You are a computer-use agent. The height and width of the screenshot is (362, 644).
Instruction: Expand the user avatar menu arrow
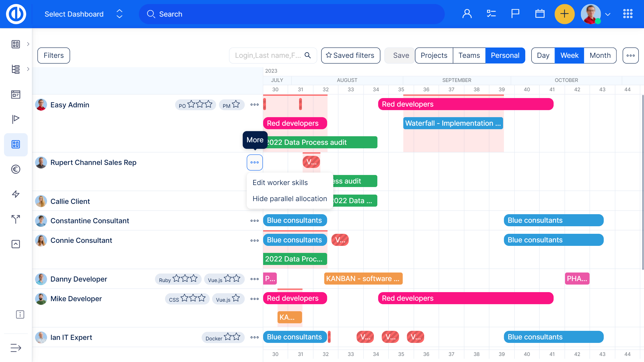click(608, 14)
